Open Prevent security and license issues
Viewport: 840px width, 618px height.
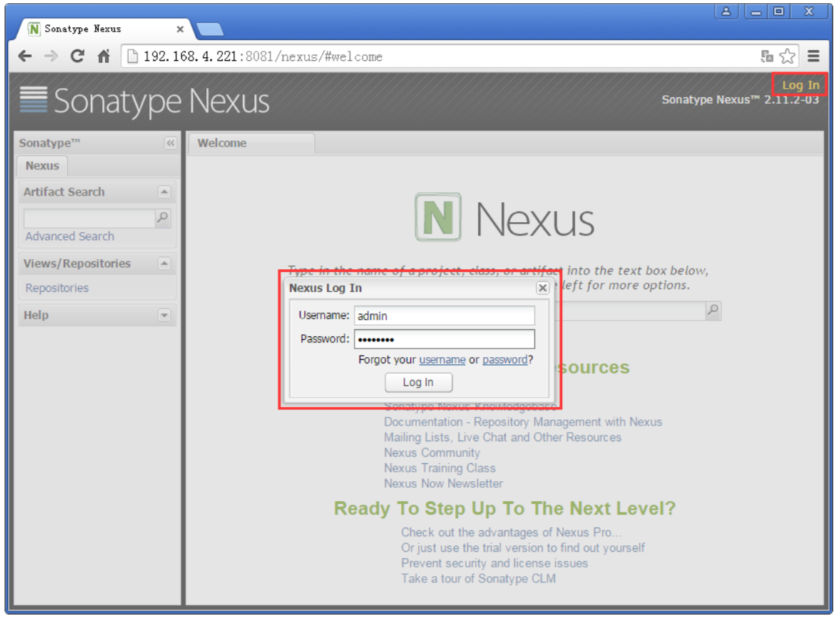tap(494, 563)
